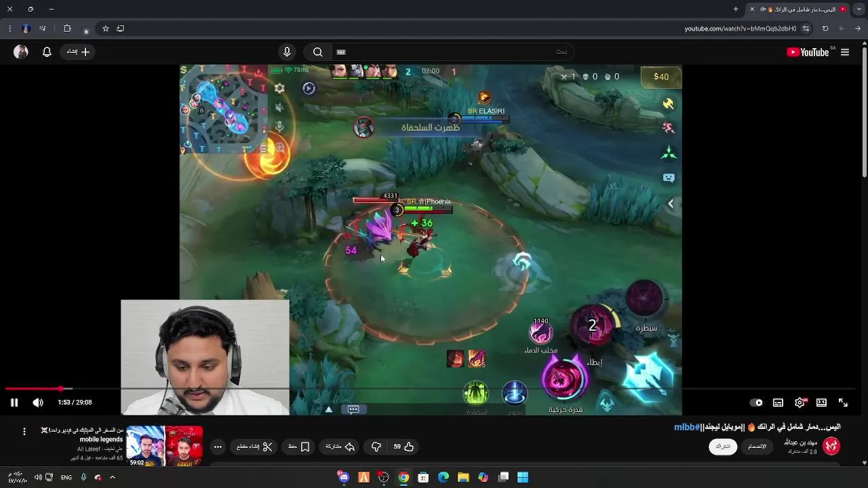The height and width of the screenshot is (488, 868).
Task: Open File Explorer from the taskbar
Action: click(463, 477)
